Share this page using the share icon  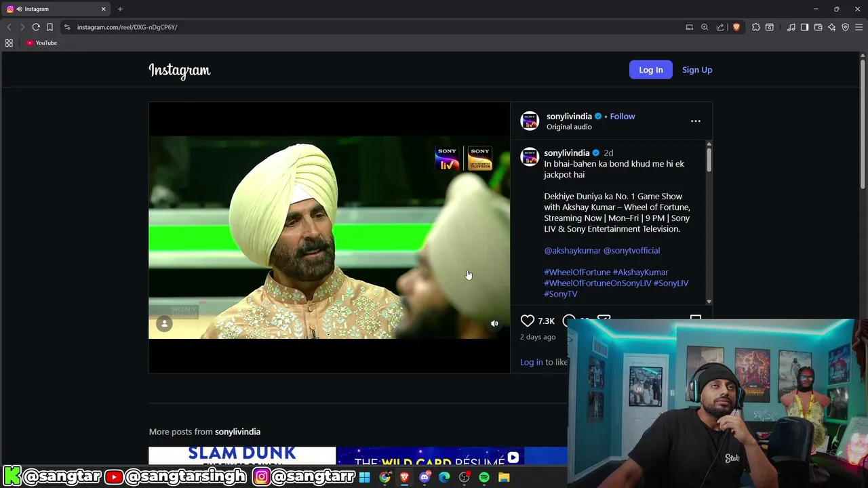pyautogui.click(x=720, y=27)
